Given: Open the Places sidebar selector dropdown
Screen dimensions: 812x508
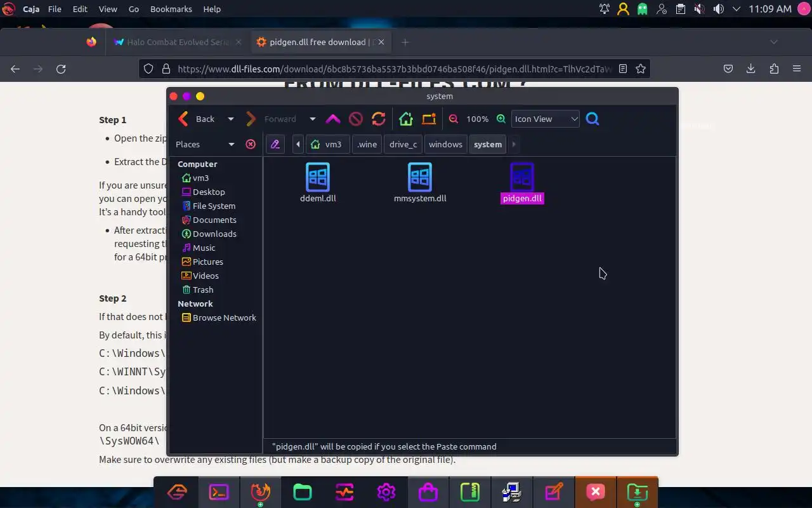Looking at the screenshot, I should [x=206, y=144].
